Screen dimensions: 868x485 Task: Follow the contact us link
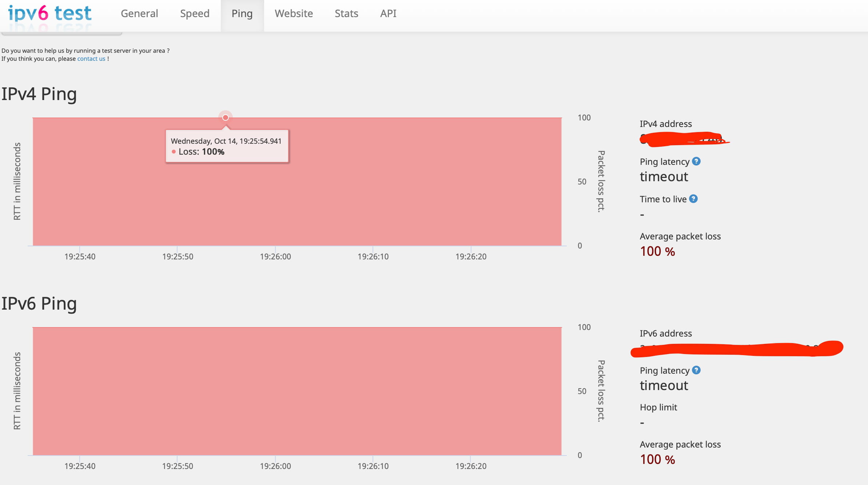pos(91,59)
